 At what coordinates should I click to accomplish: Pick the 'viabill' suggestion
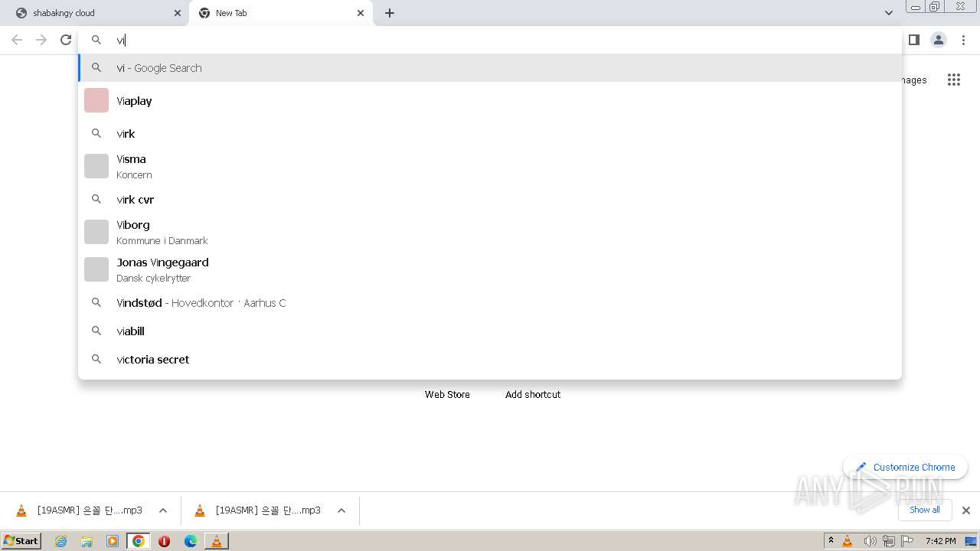coord(490,331)
